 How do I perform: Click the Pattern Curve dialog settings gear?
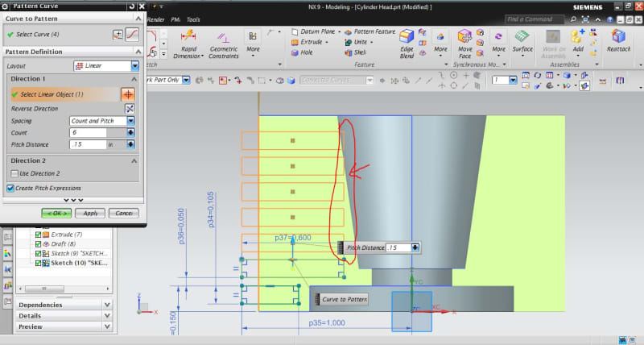tap(5, 6)
